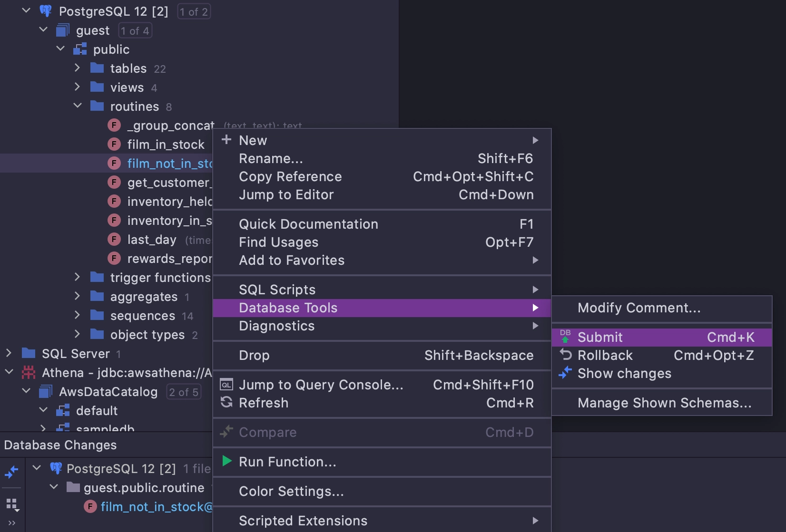Image resolution: width=786 pixels, height=532 pixels.
Task: Choose Modify Comment... in submenu
Action: [x=662, y=308]
